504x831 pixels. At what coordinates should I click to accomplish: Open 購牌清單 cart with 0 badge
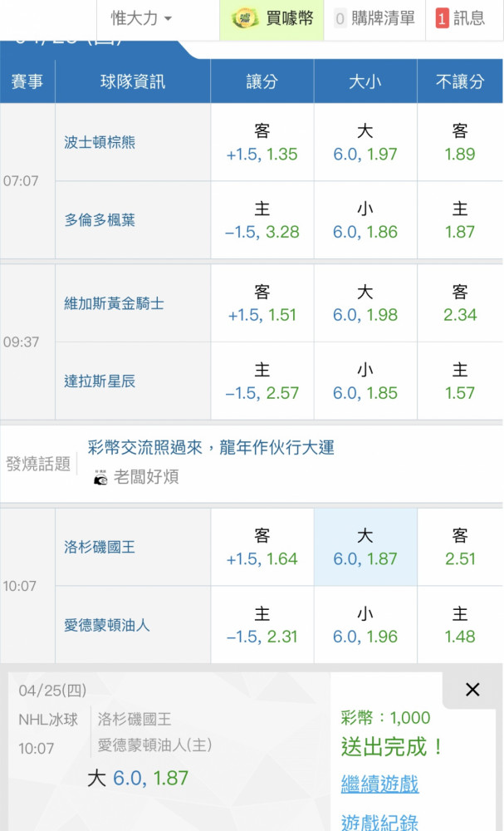coord(374,19)
